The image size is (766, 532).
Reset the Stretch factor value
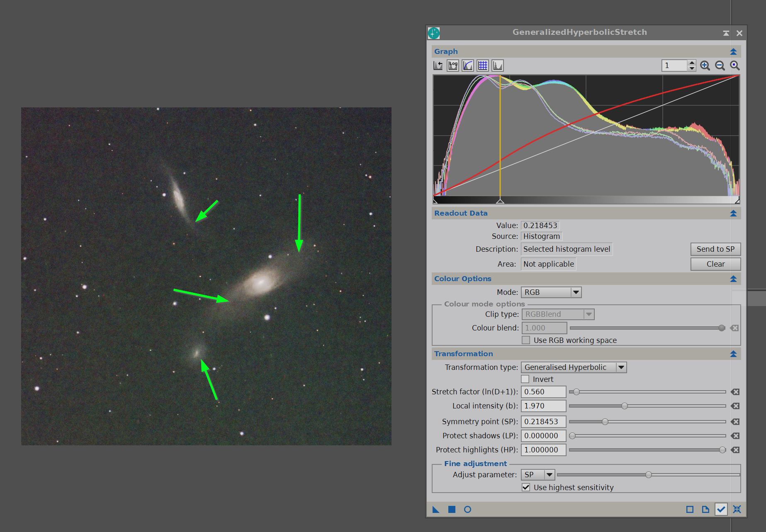735,392
